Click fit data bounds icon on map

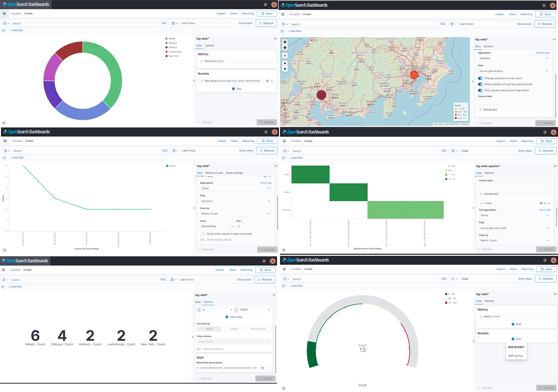(285, 55)
